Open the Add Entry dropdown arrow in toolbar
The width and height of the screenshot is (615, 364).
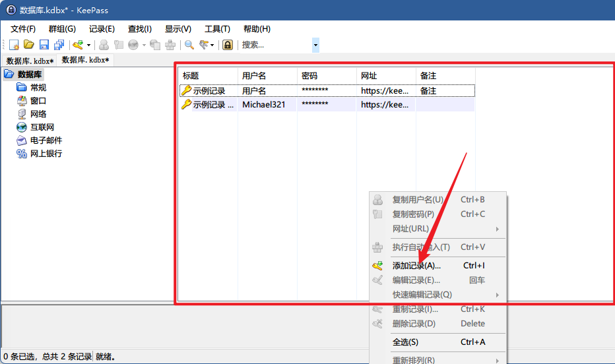(x=88, y=45)
